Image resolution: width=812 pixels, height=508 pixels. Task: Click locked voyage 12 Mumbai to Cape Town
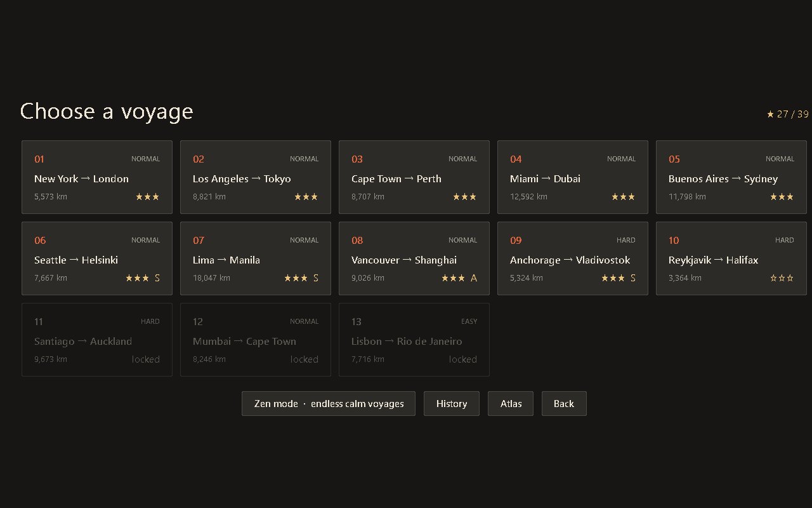point(256,340)
